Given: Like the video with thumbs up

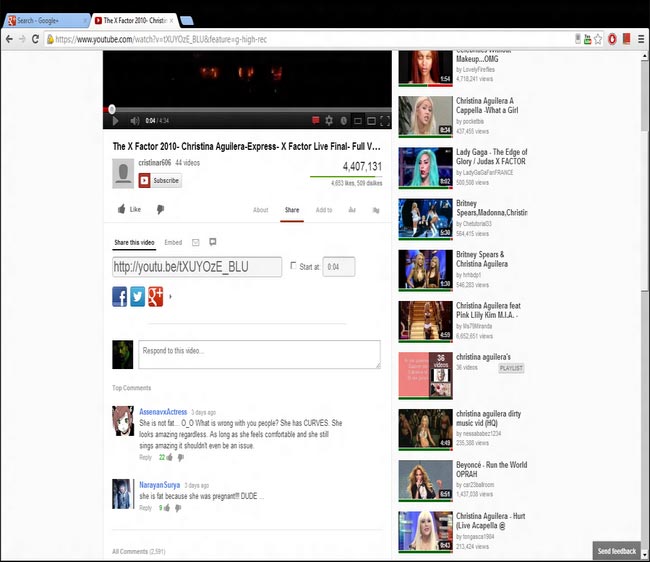Looking at the screenshot, I should (129, 209).
